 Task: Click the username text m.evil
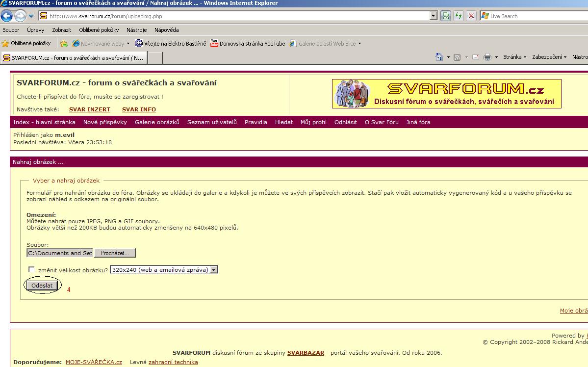click(x=65, y=135)
